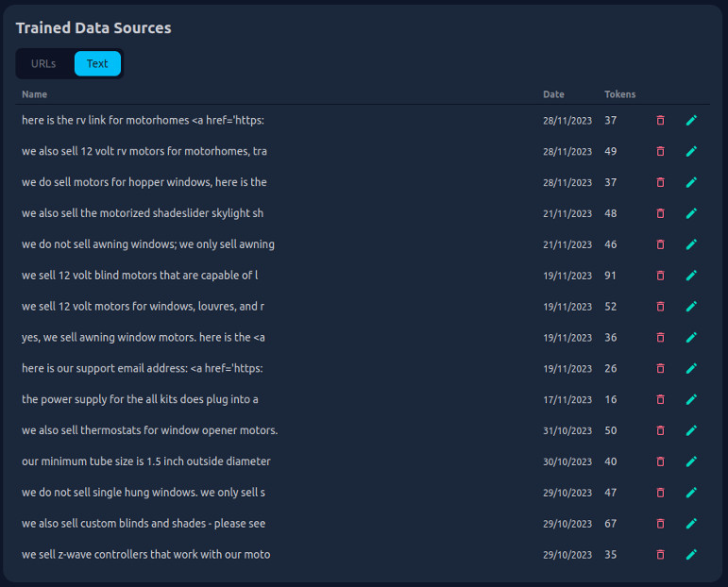Click the Name column header

(x=34, y=94)
